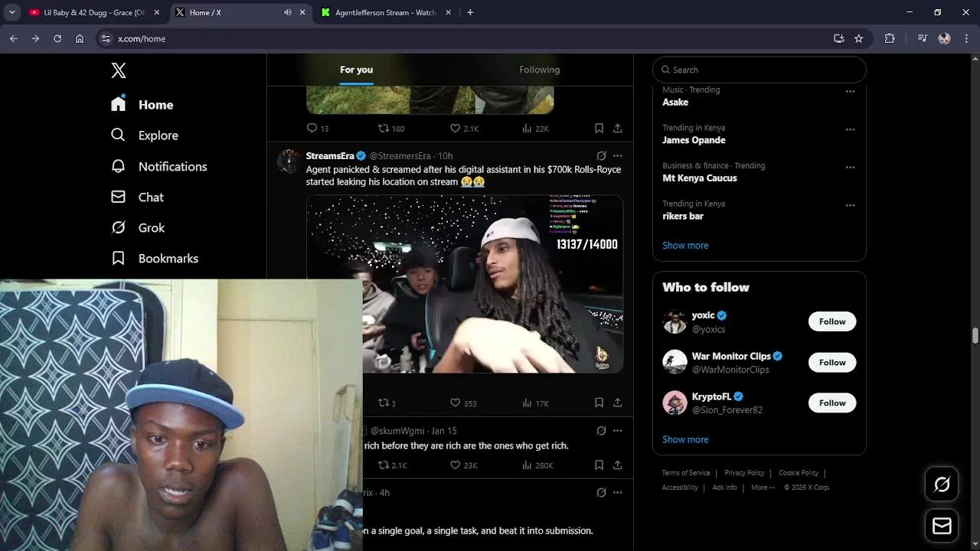Switch to the For you tab
Screen dimensions: 980x551
point(356,70)
